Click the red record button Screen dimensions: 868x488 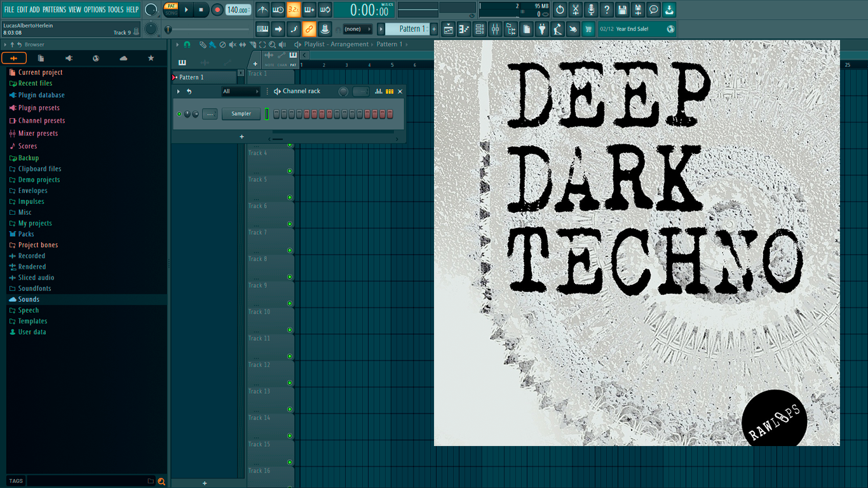click(217, 10)
